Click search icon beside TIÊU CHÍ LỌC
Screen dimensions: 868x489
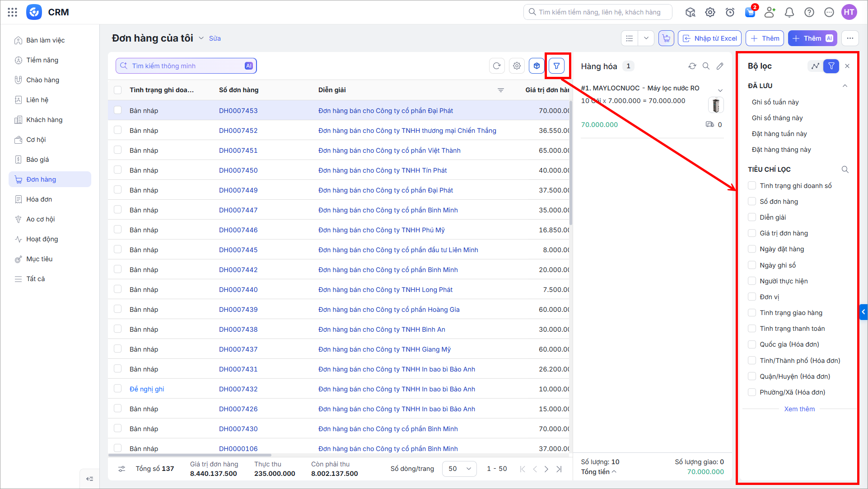pyautogui.click(x=845, y=169)
